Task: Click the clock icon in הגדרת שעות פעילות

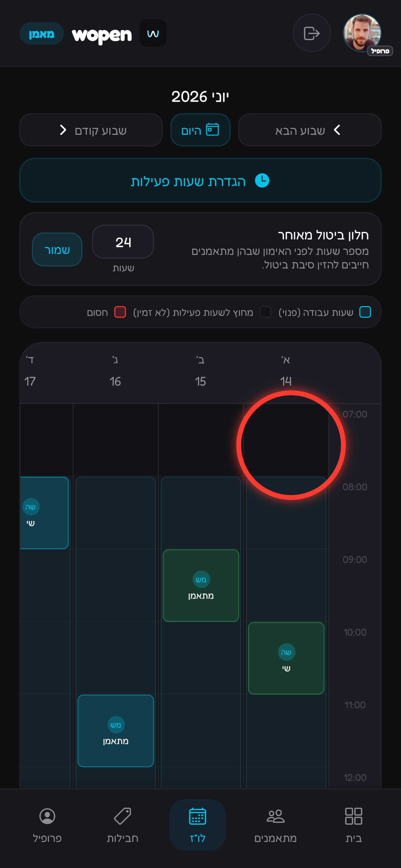Action: click(262, 180)
